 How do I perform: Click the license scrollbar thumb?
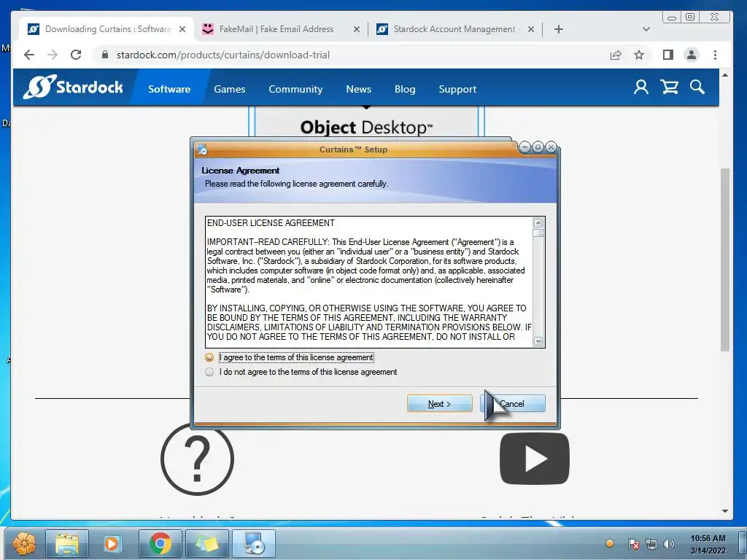(x=538, y=233)
